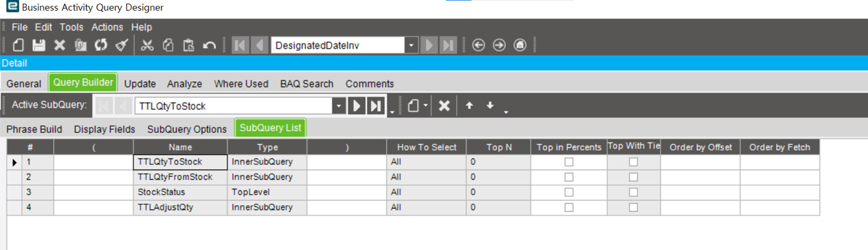The image size is (868, 250).
Task: Clear the form with the broom icon
Action: point(122,45)
